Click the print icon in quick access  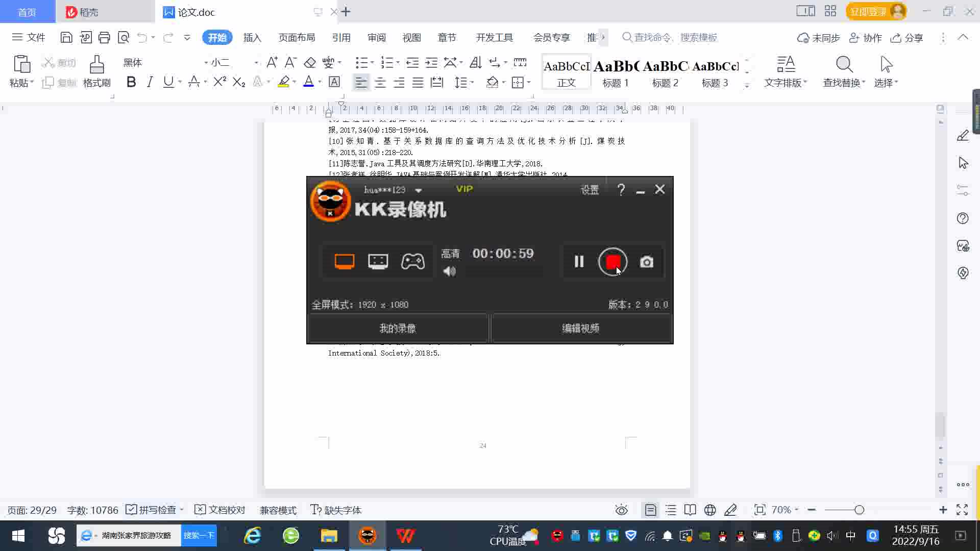(104, 37)
